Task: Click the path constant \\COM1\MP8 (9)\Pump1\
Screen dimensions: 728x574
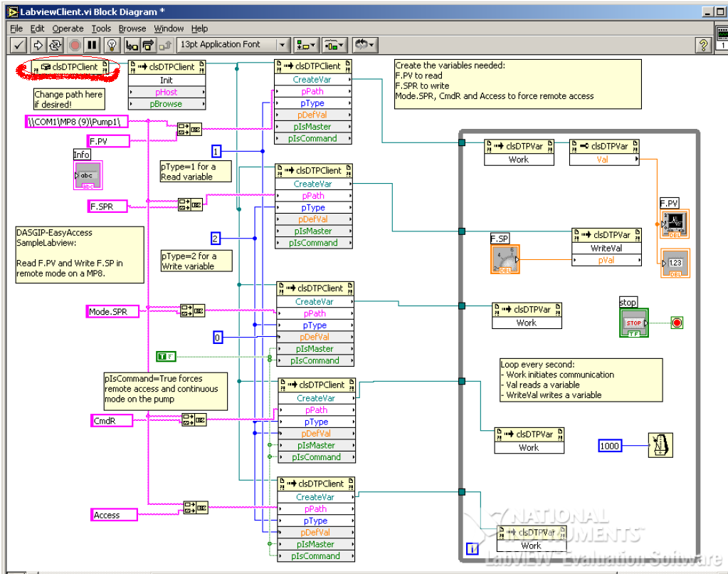Action: [x=76, y=122]
